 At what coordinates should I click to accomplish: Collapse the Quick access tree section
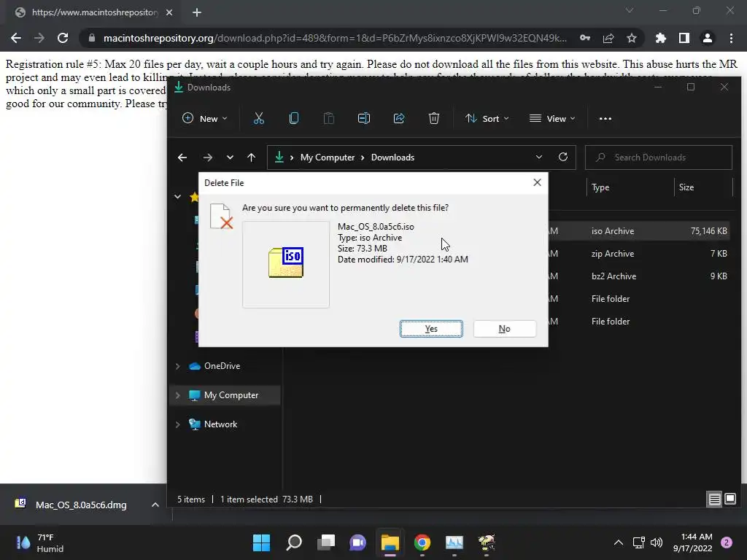(177, 196)
